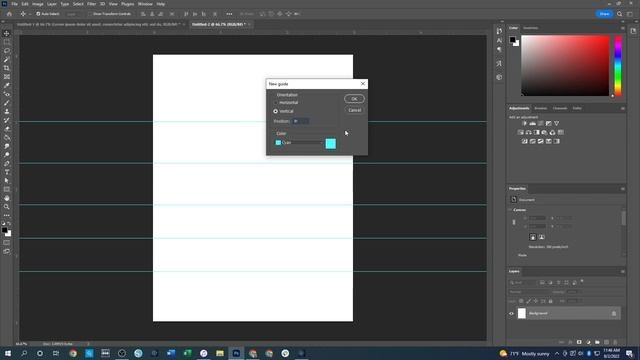Open the layer kind filter dropdown

[x=523, y=282]
